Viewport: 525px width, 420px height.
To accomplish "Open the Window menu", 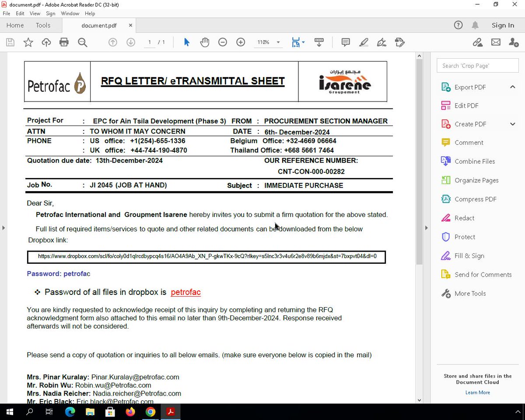I will tap(70, 14).
